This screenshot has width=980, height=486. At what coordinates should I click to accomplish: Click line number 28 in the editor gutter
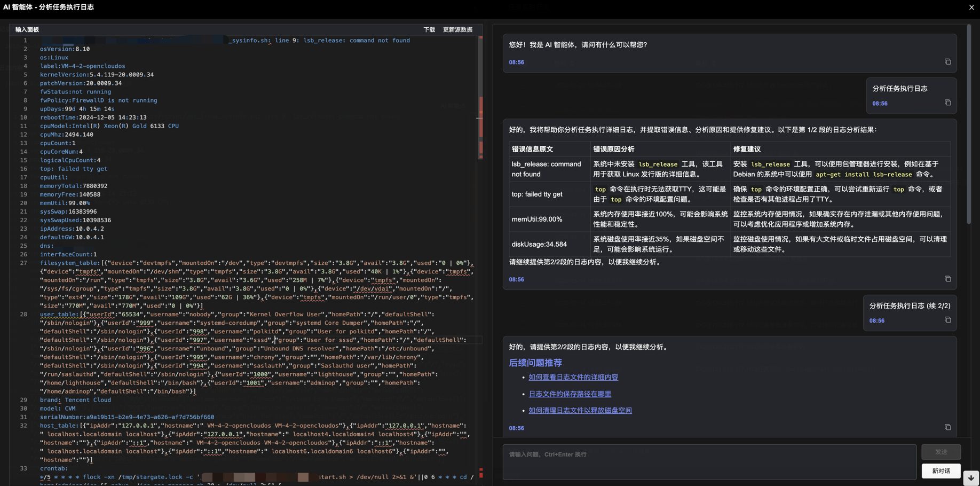tap(23, 314)
